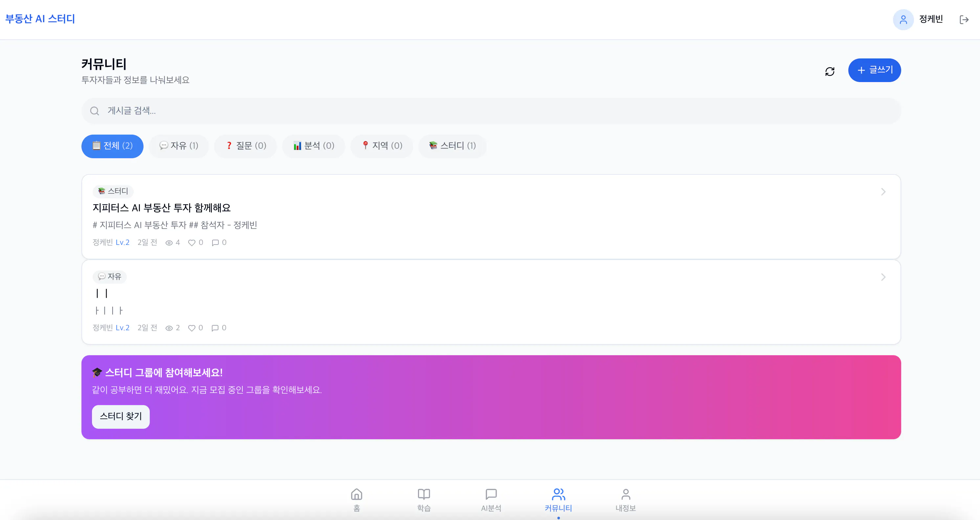Click the 커뮤니티 people icon
Screen dimensions: 980x520
coord(559,494)
